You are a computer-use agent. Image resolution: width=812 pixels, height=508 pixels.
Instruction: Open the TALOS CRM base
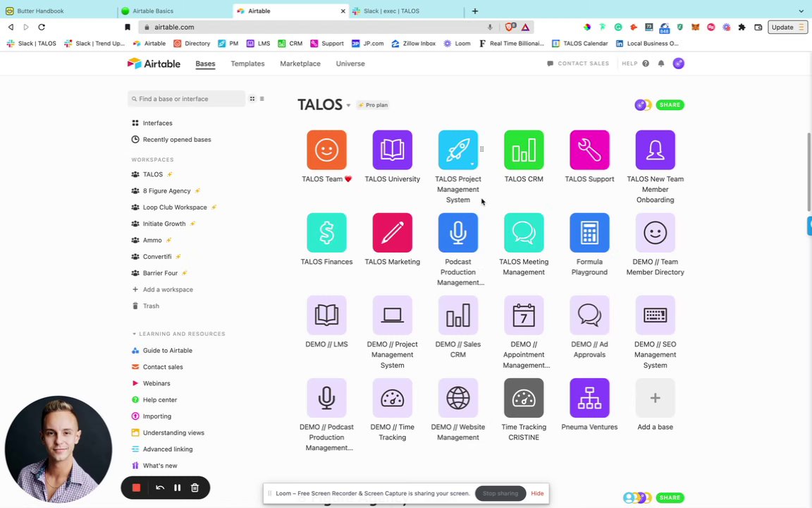[524, 150]
